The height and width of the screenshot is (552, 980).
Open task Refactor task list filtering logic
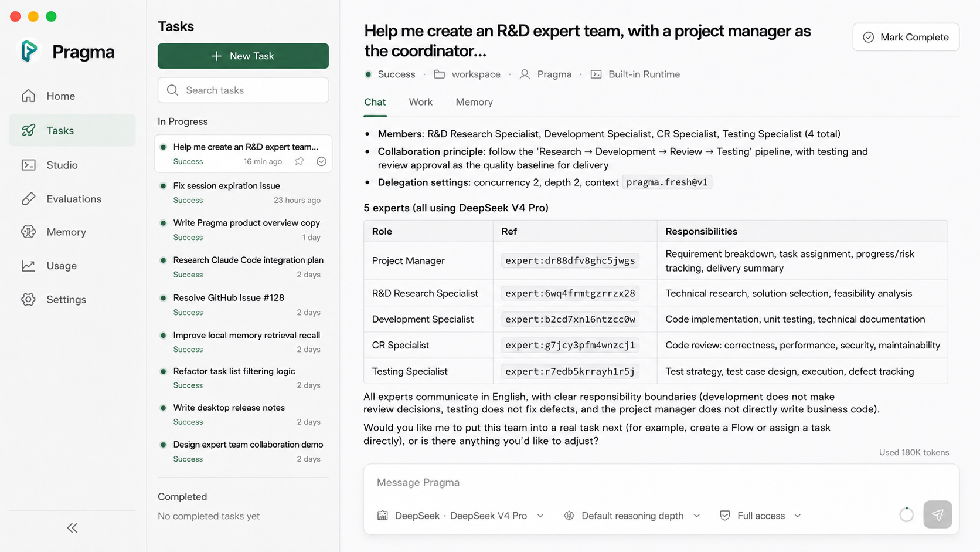click(x=243, y=378)
